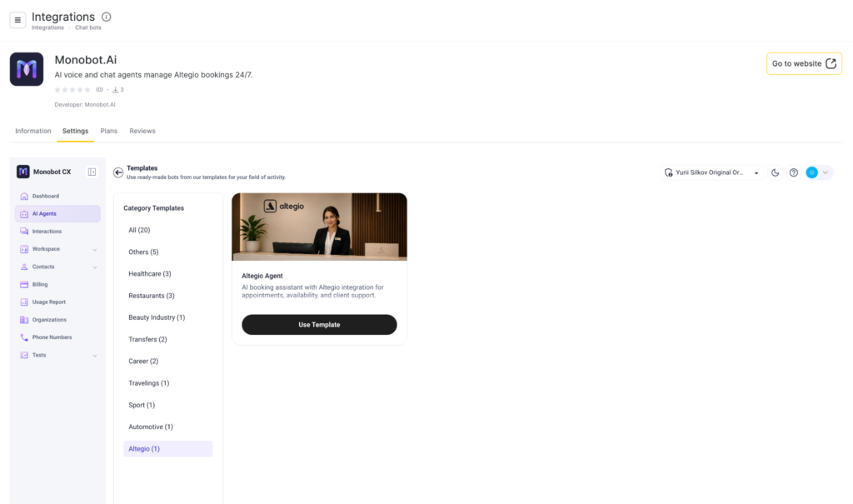
Task: Click the download count icon
Action: (115, 90)
